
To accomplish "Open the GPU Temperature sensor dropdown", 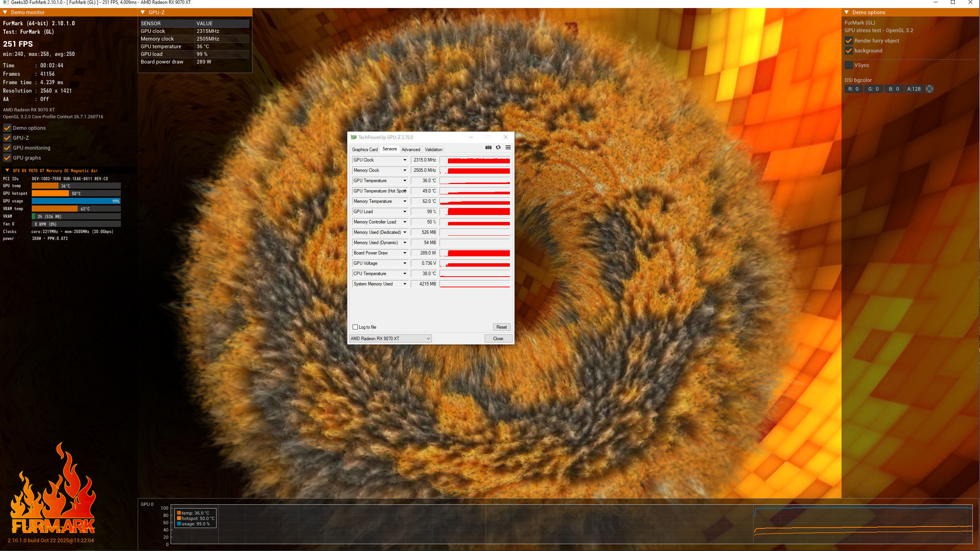I will point(405,181).
